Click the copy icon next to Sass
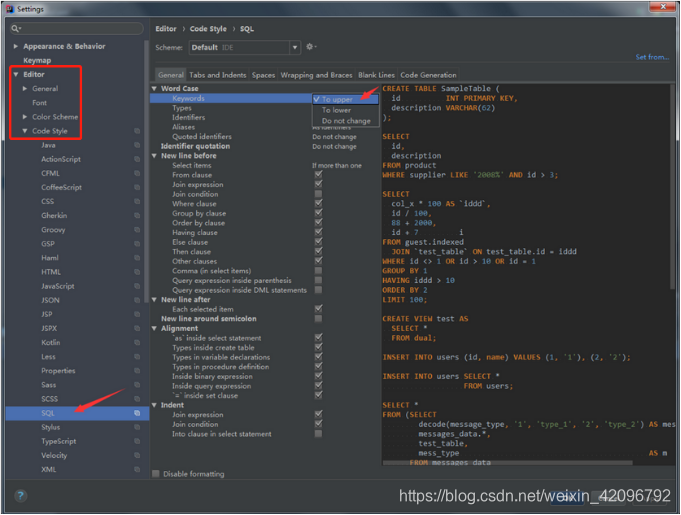 pyautogui.click(x=137, y=385)
